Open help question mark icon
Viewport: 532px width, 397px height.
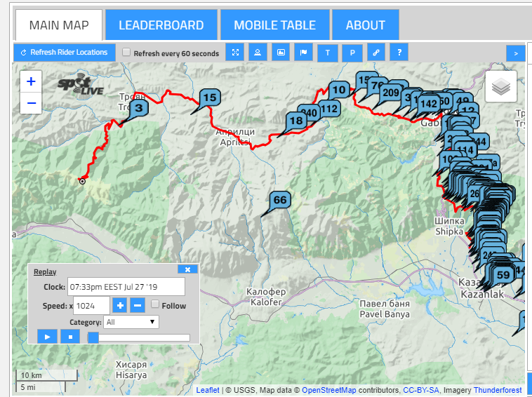399,52
